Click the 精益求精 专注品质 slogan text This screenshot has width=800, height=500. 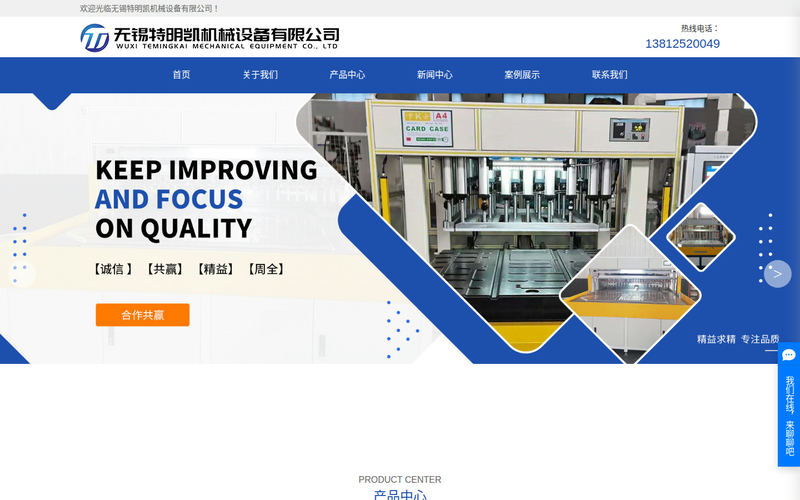(x=738, y=339)
